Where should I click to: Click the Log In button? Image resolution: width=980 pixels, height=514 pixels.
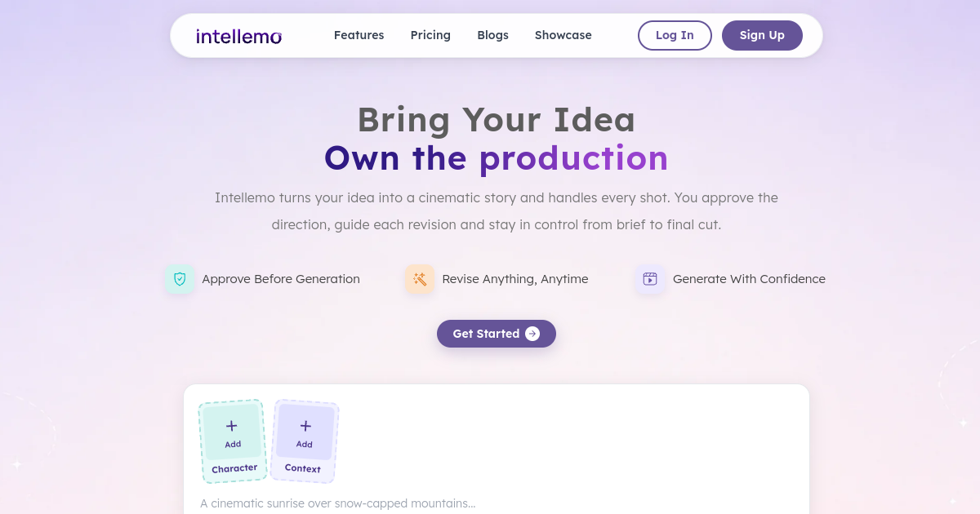pyautogui.click(x=675, y=35)
